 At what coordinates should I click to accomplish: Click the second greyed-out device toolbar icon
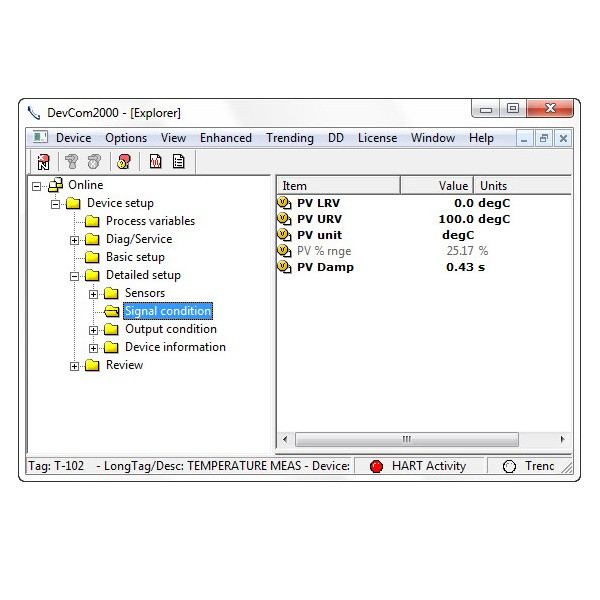pos(94,161)
